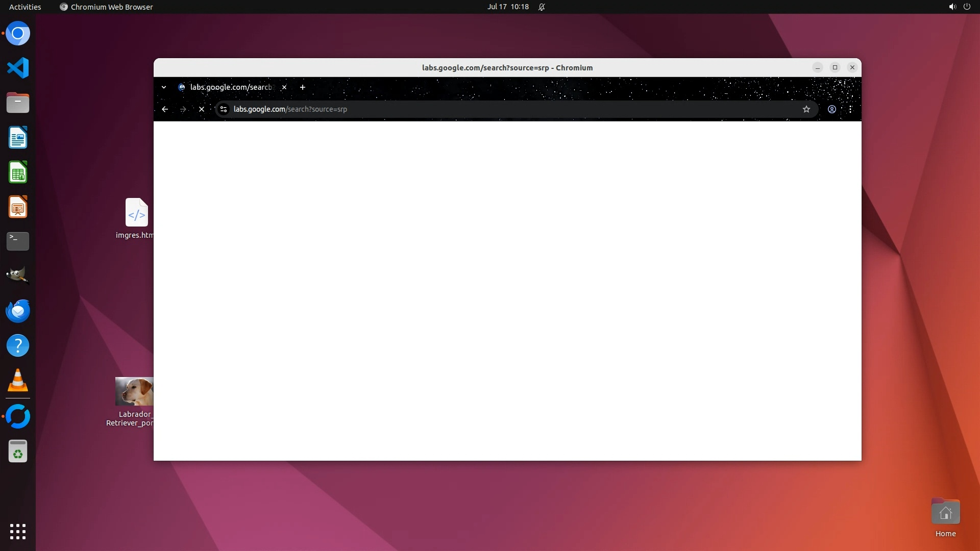Click the browser back arrow button
The image size is (980, 551).
[x=165, y=109]
